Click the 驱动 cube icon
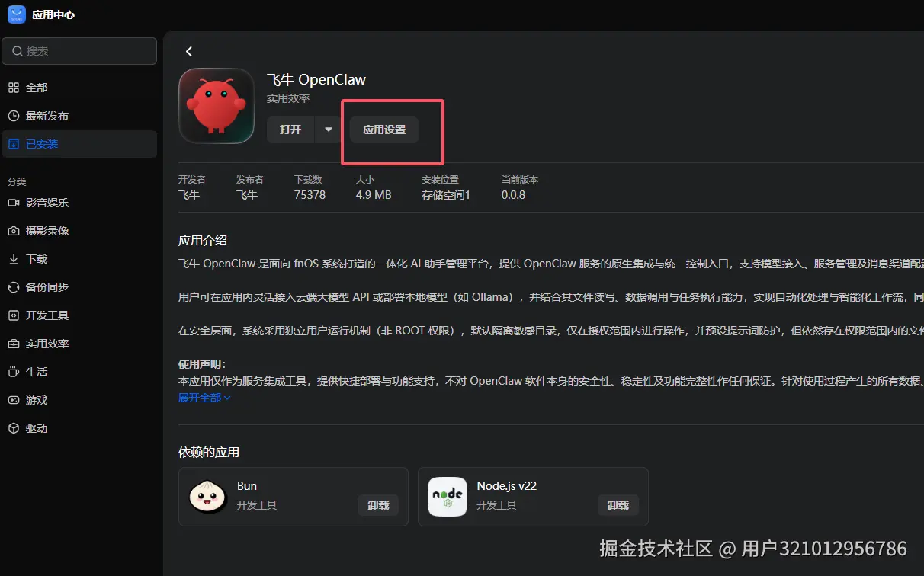Image resolution: width=924 pixels, height=576 pixels. (14, 428)
